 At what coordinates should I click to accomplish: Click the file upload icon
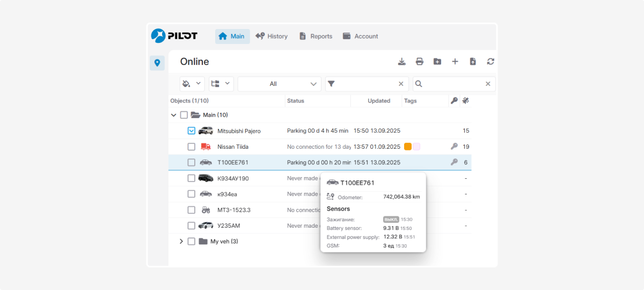click(x=473, y=62)
